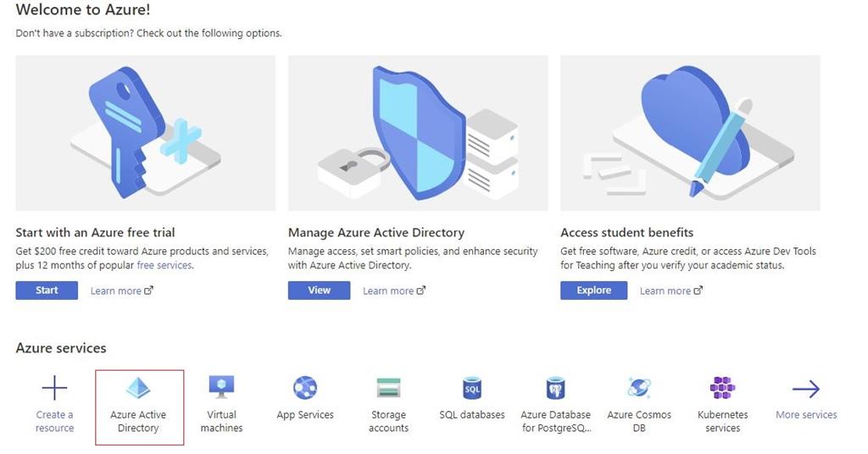Select the App Services globe icon
868x454 pixels.
[305, 388]
